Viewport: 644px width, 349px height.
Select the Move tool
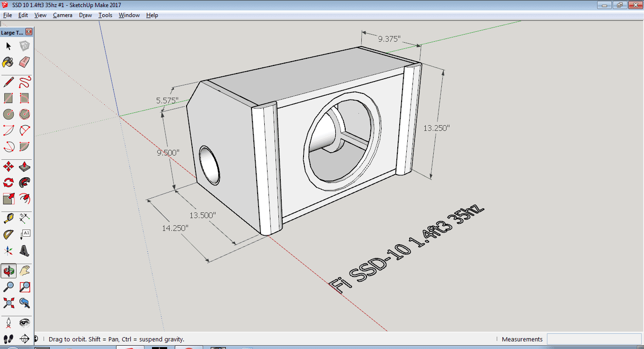tap(9, 166)
